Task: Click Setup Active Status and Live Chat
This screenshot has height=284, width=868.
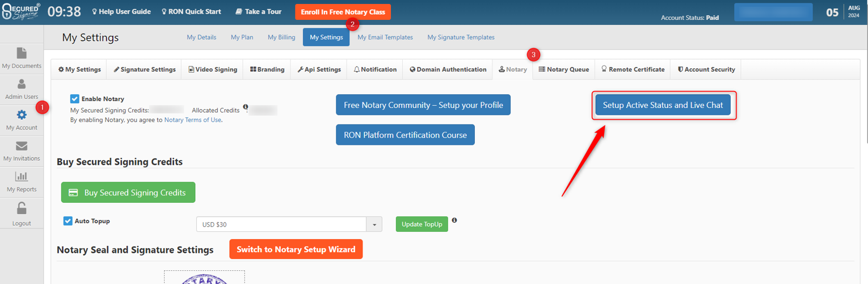Action: click(x=663, y=105)
